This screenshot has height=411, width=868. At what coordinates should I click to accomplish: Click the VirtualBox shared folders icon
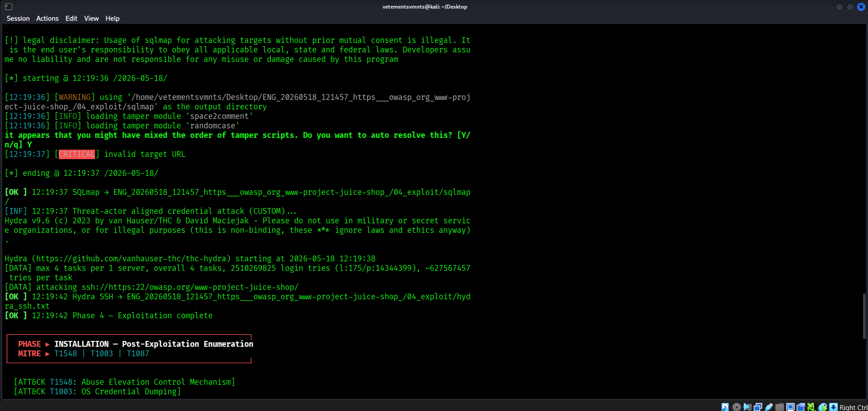(x=779, y=407)
